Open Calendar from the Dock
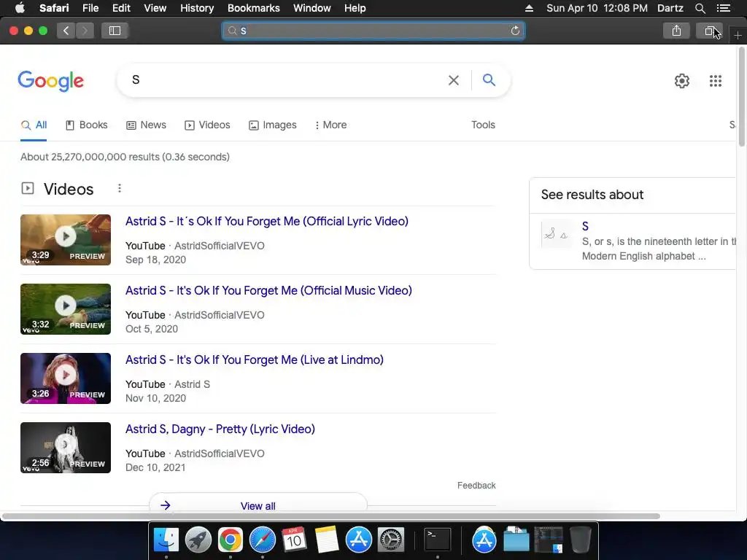 [294, 540]
